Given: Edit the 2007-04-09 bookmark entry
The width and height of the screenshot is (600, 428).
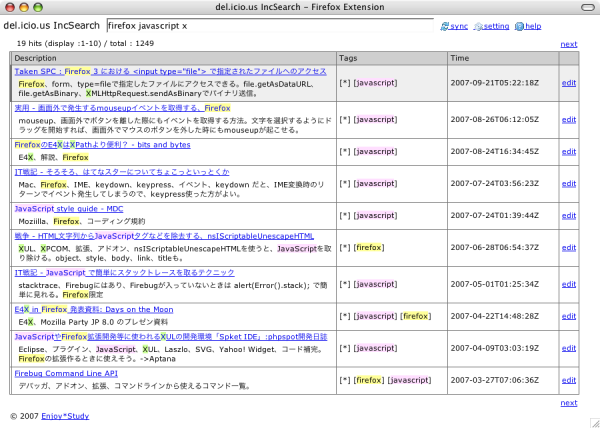Looking at the screenshot, I should (x=569, y=349).
